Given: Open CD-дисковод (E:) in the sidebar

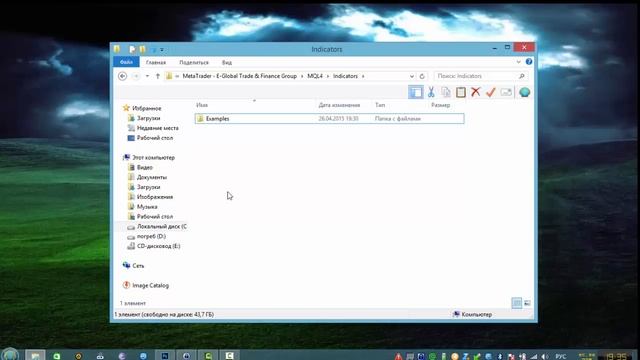Looking at the screenshot, I should tap(158, 246).
